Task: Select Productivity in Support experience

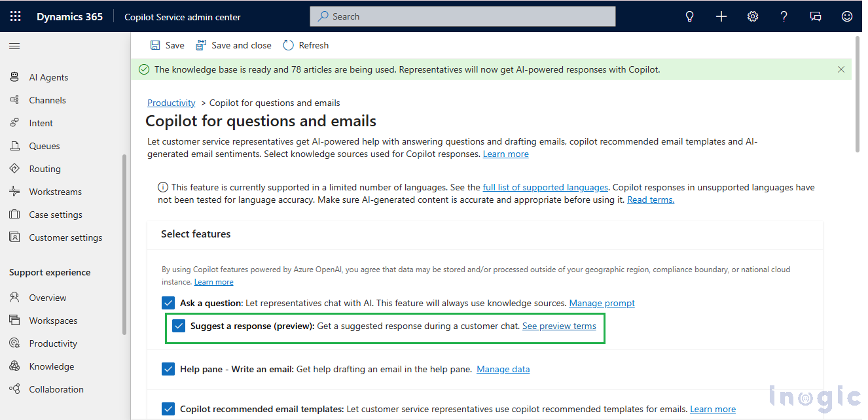Action: (53, 343)
